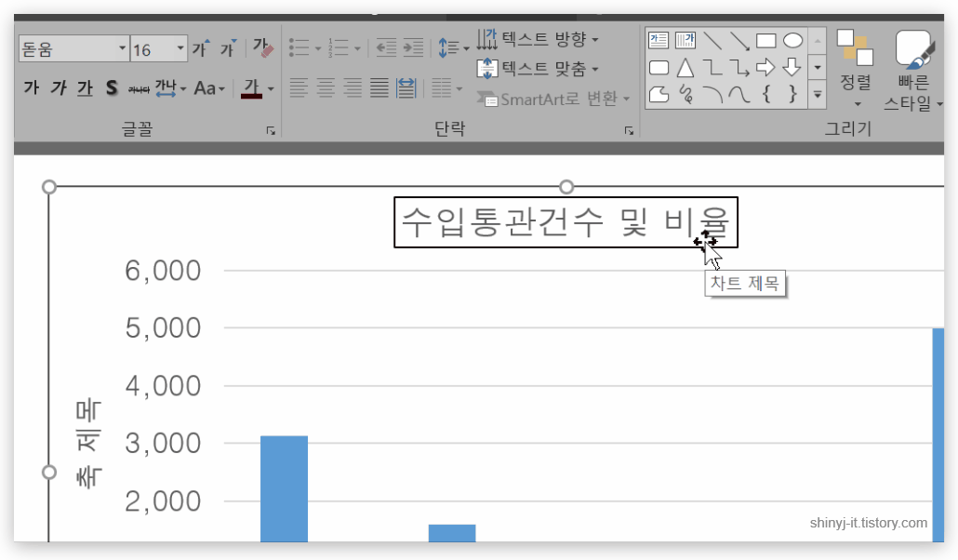
Task: Open the font color dropdown arrow
Action: (x=271, y=89)
